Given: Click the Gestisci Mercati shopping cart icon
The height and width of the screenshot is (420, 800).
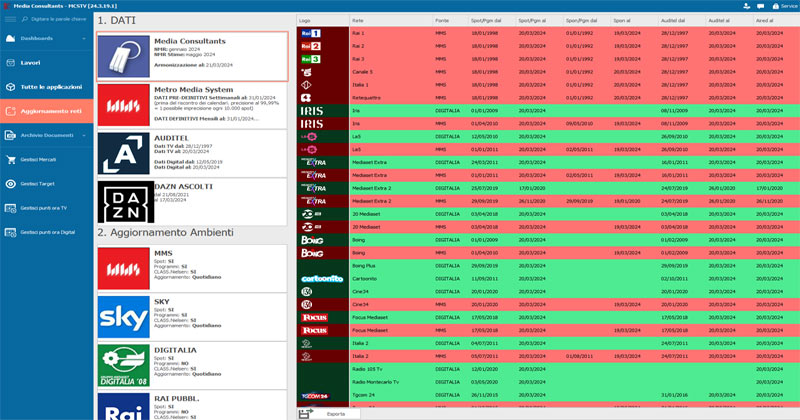Looking at the screenshot, I should [12, 159].
